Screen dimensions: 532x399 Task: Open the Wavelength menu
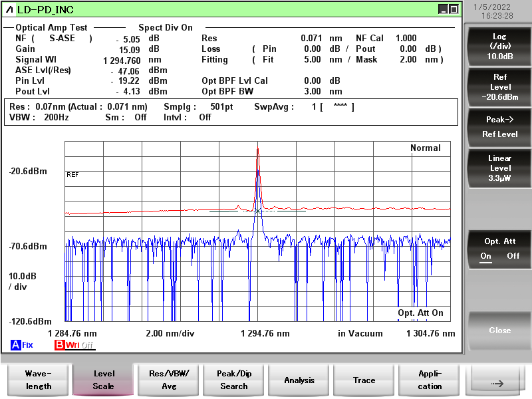click(x=37, y=380)
